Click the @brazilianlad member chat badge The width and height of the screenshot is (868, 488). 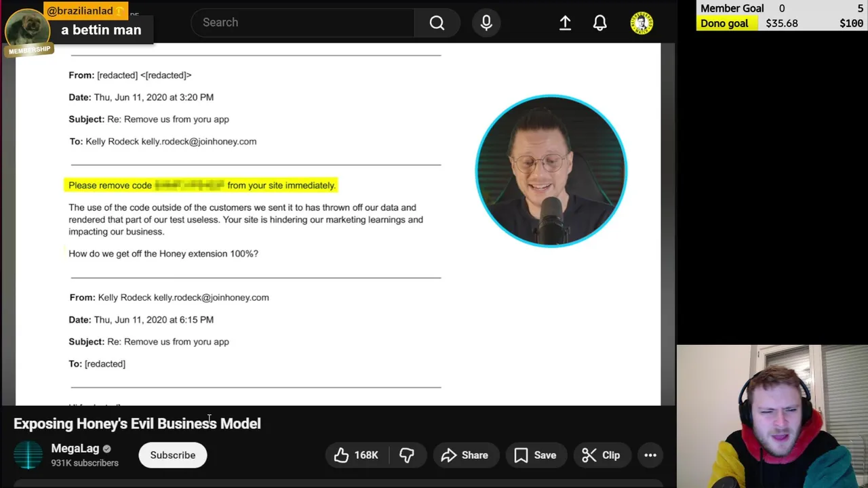85,11
